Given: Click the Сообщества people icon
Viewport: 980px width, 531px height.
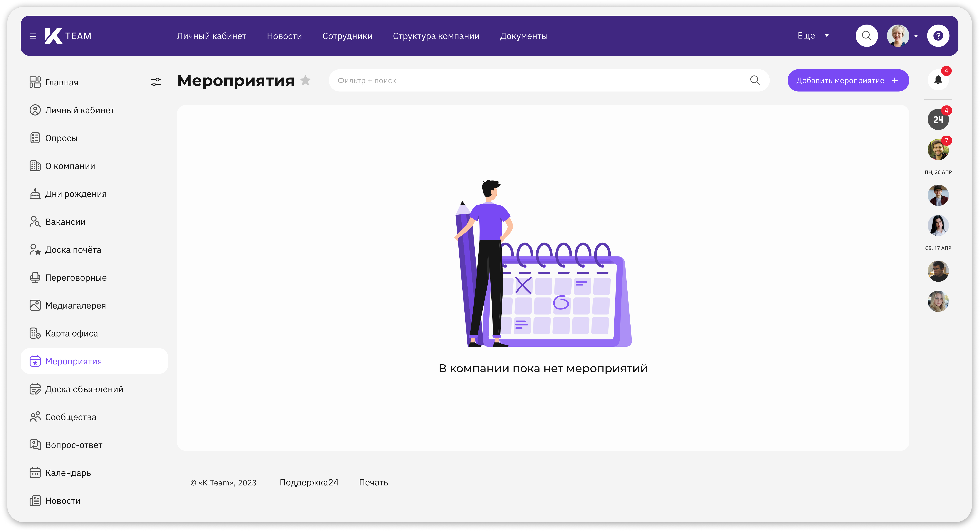Looking at the screenshot, I should click(35, 417).
